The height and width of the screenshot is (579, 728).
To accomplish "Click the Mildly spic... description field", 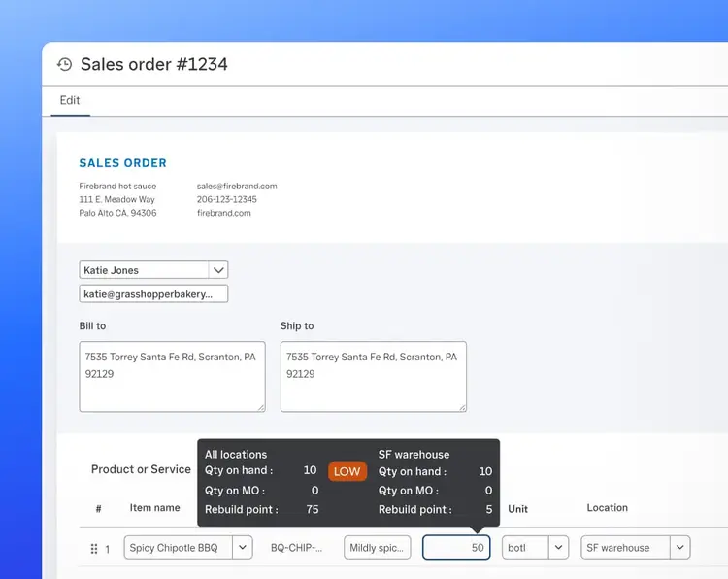I will coord(377,547).
